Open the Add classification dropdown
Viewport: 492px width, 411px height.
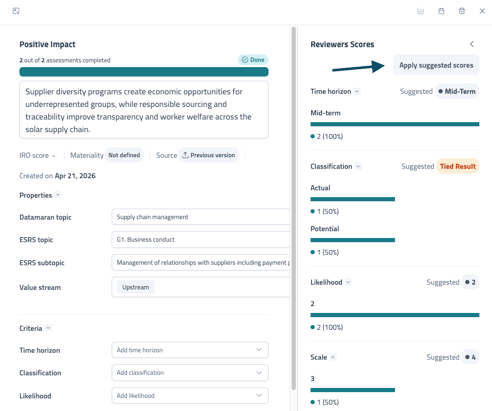pyautogui.click(x=190, y=373)
